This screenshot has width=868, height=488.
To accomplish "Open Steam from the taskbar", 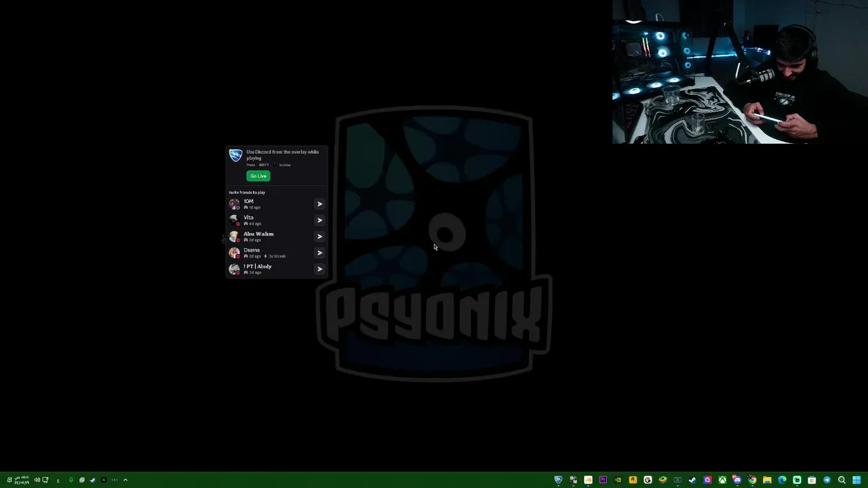I will click(692, 480).
